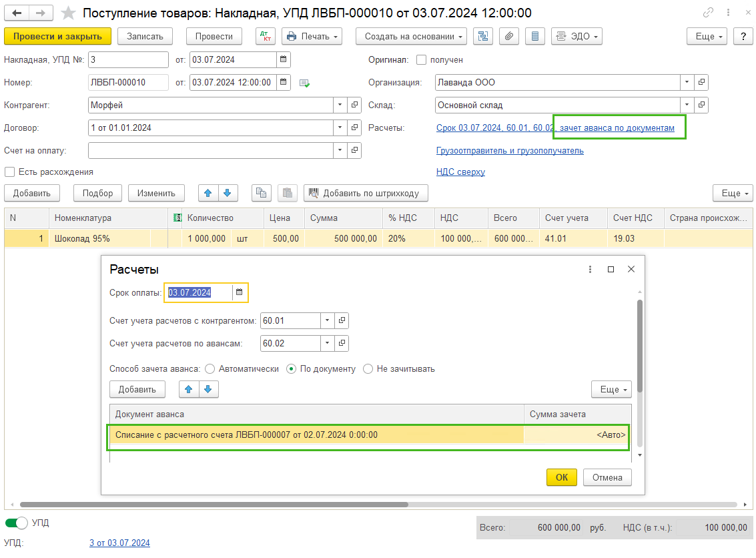The image size is (756, 558).
Task: Click the green document status icon
Action: (304, 83)
